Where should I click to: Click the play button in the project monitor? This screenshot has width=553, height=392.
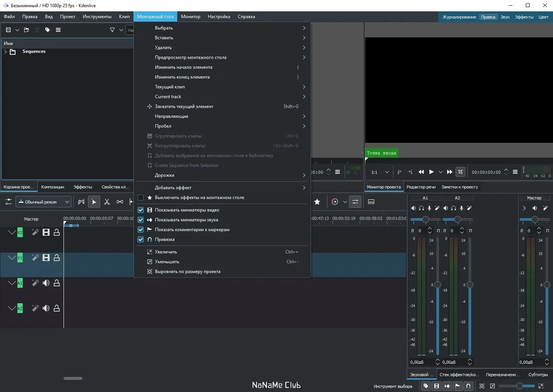[431, 172]
